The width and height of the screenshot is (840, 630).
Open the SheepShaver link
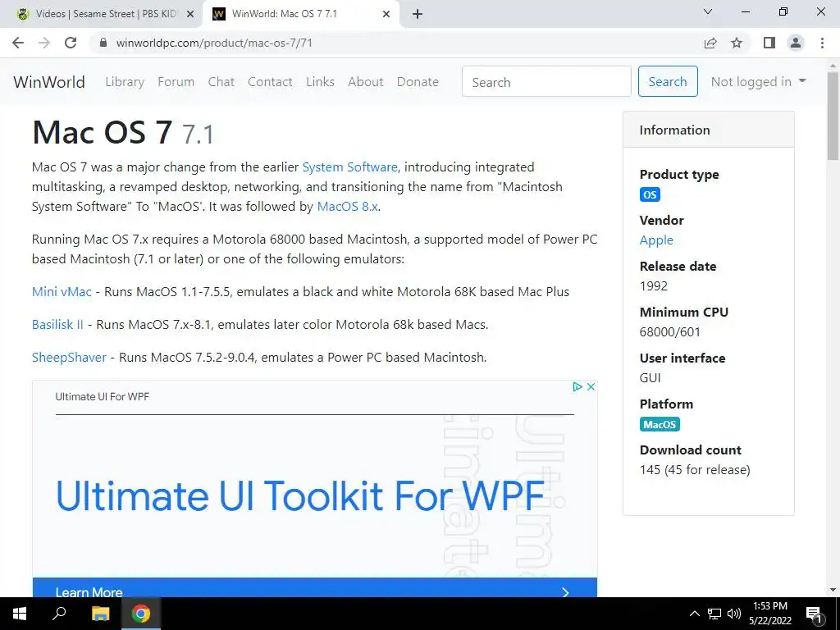(69, 358)
